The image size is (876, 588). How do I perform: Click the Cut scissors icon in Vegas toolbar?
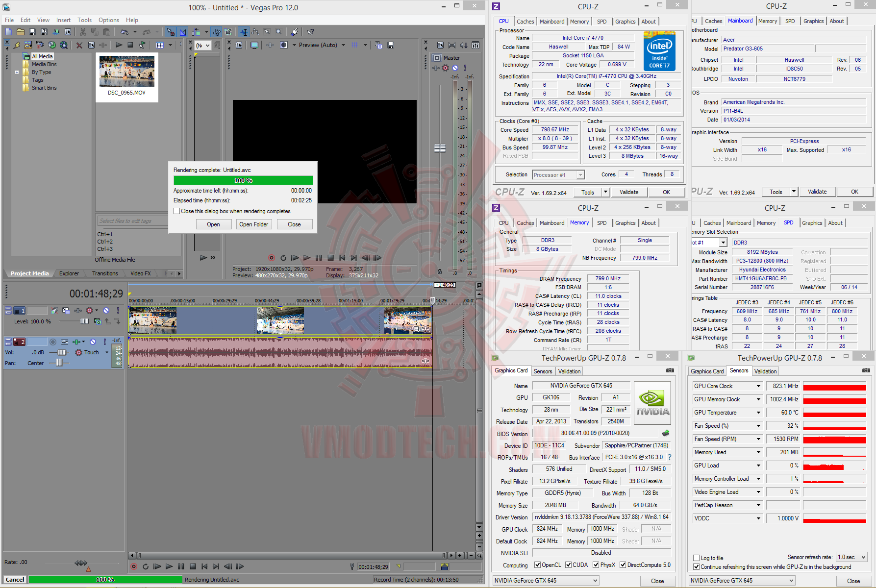coord(83,32)
